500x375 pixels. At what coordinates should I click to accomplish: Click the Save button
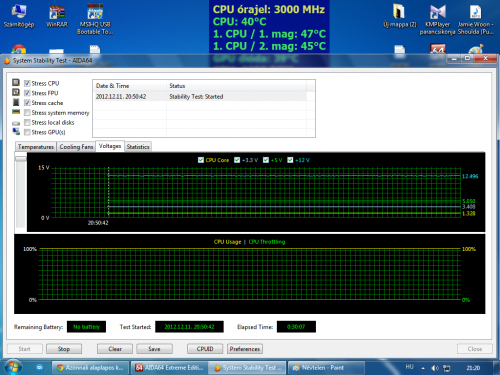(x=154, y=349)
